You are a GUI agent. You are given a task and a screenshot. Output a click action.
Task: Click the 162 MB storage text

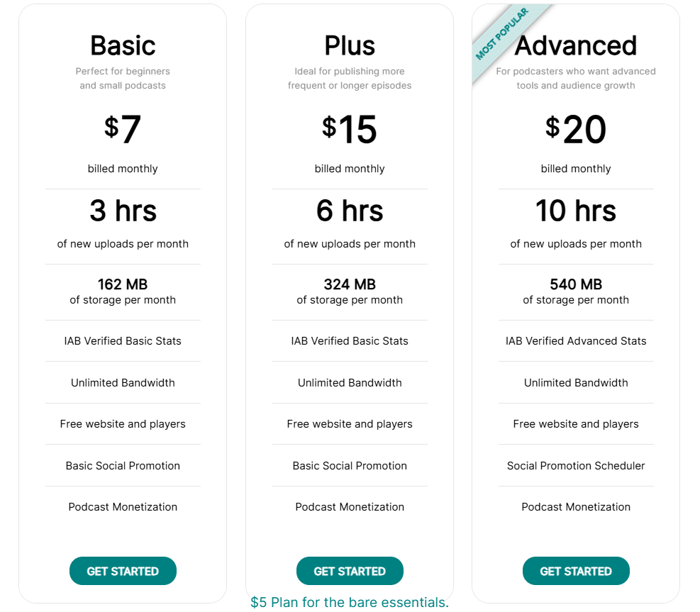pyautogui.click(x=123, y=284)
